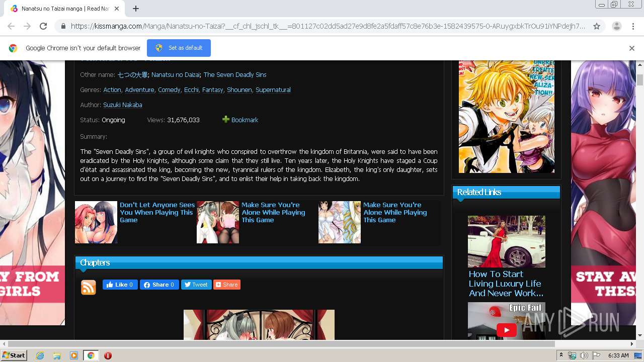Browse the Ecchi genre
Image resolution: width=644 pixels, height=362 pixels.
coord(191,89)
